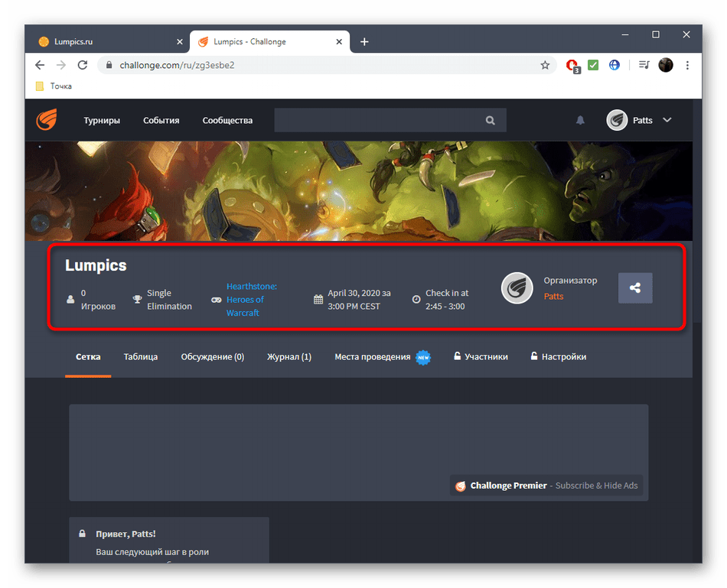Open the События menu
The height and width of the screenshot is (588, 727).
point(161,121)
